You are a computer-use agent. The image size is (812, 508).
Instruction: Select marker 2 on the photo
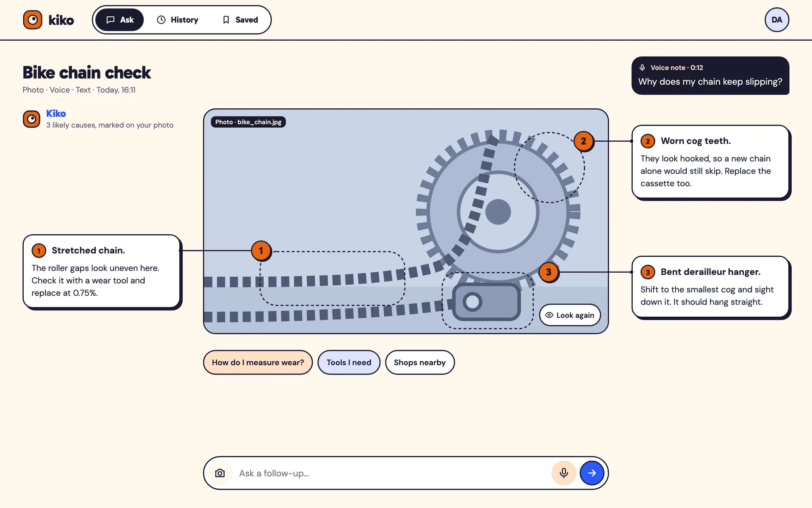[x=584, y=141]
